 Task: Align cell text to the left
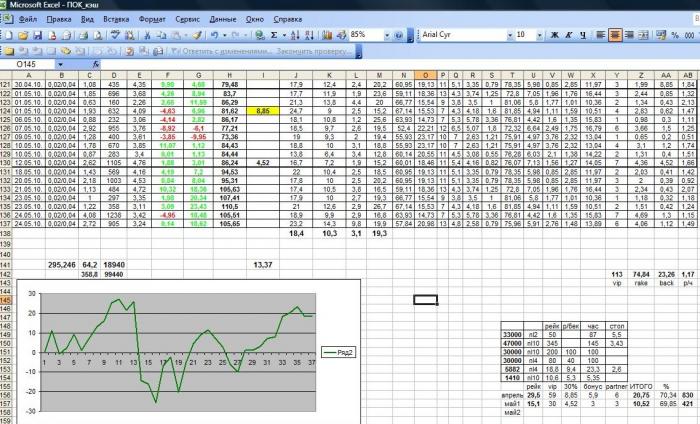click(601, 35)
